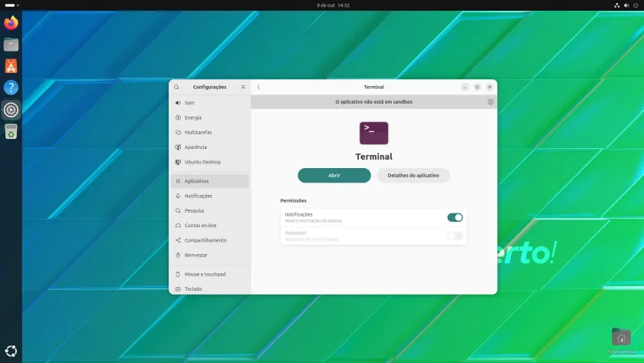Image resolution: width=644 pixels, height=363 pixels.
Task: Click the Autostart row label
Action: (x=295, y=233)
